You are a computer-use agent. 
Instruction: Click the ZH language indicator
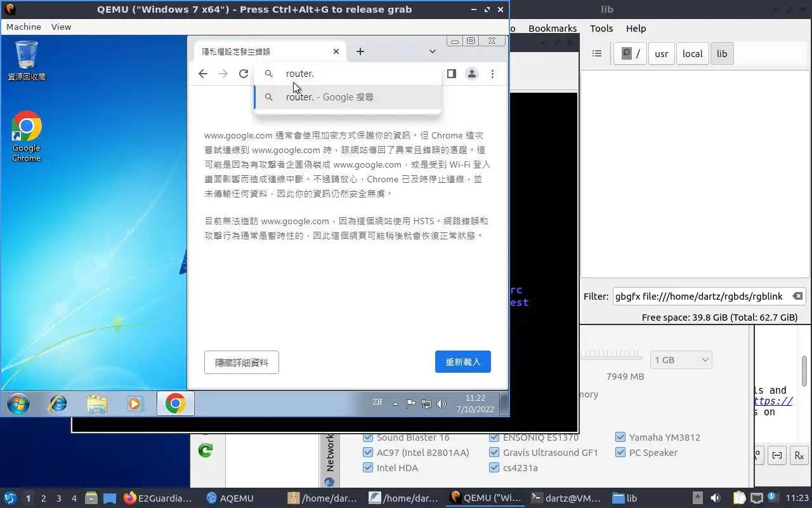377,403
